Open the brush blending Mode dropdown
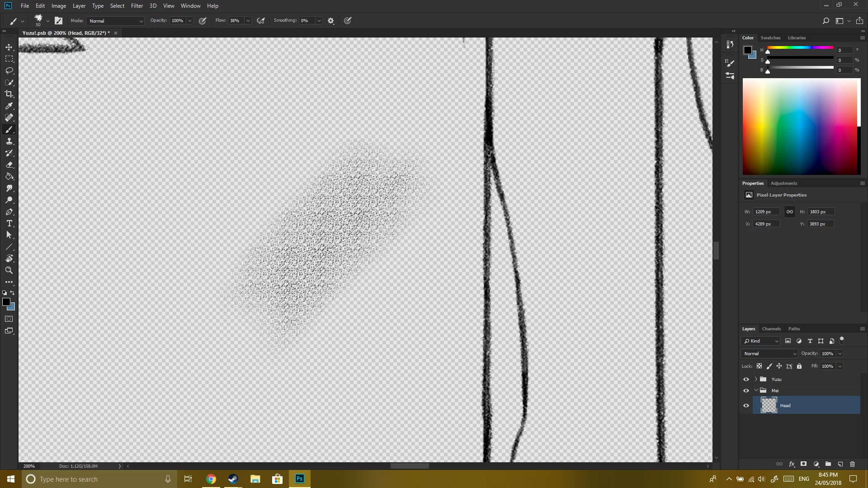Image resolution: width=868 pixels, height=488 pixels. pos(116,21)
